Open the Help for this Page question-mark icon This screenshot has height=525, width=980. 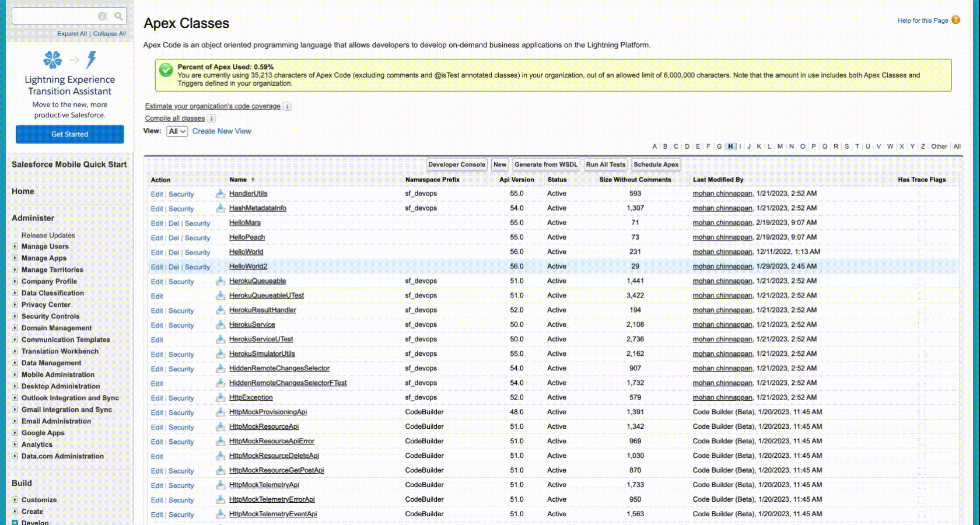click(x=956, y=20)
